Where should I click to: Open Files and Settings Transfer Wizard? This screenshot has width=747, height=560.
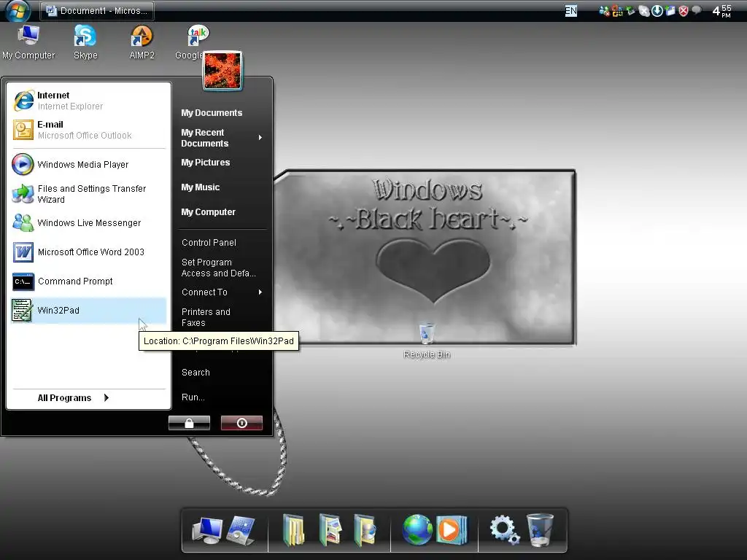(88, 194)
